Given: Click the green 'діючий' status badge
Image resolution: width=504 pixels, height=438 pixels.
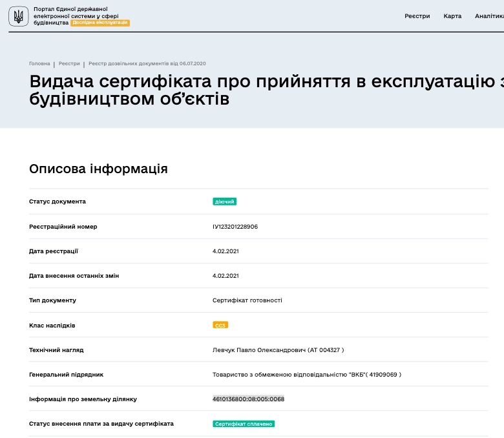Looking at the screenshot, I should tap(225, 202).
